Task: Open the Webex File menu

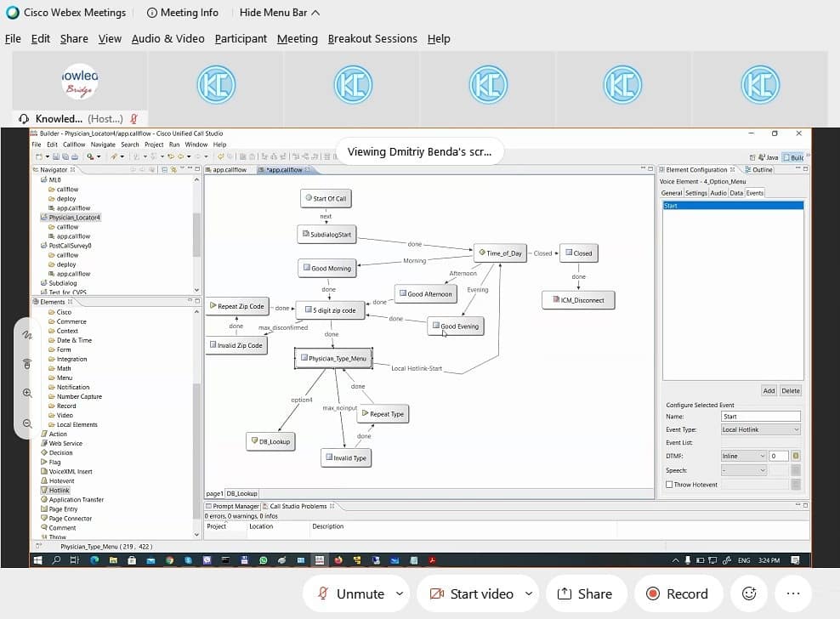Action: [13, 38]
